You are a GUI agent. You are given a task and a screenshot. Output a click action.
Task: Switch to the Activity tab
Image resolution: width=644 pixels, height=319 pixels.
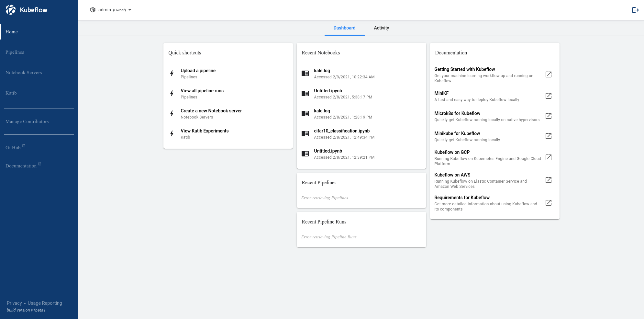click(x=381, y=28)
